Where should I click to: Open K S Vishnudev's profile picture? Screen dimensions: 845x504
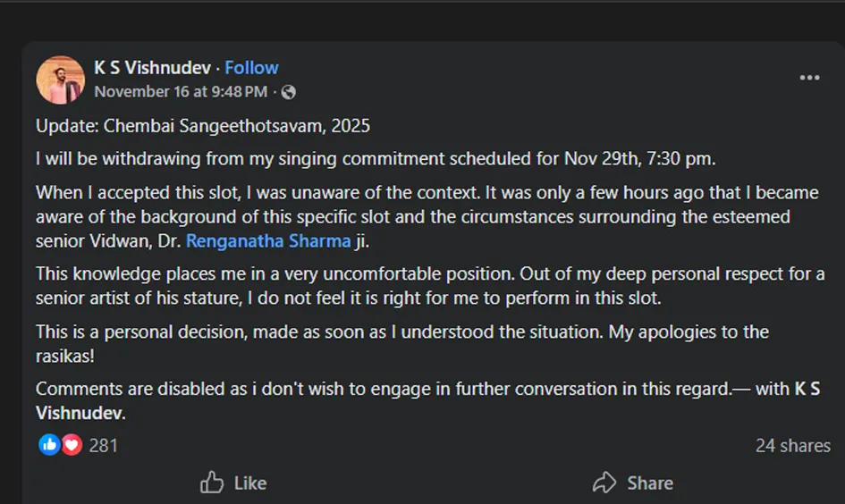tap(60, 80)
